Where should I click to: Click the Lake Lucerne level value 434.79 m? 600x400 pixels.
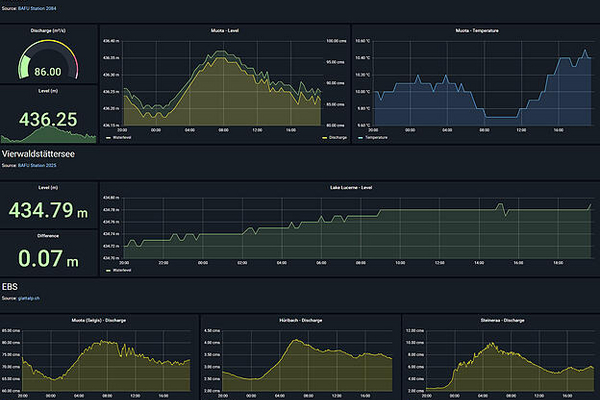tap(48, 210)
